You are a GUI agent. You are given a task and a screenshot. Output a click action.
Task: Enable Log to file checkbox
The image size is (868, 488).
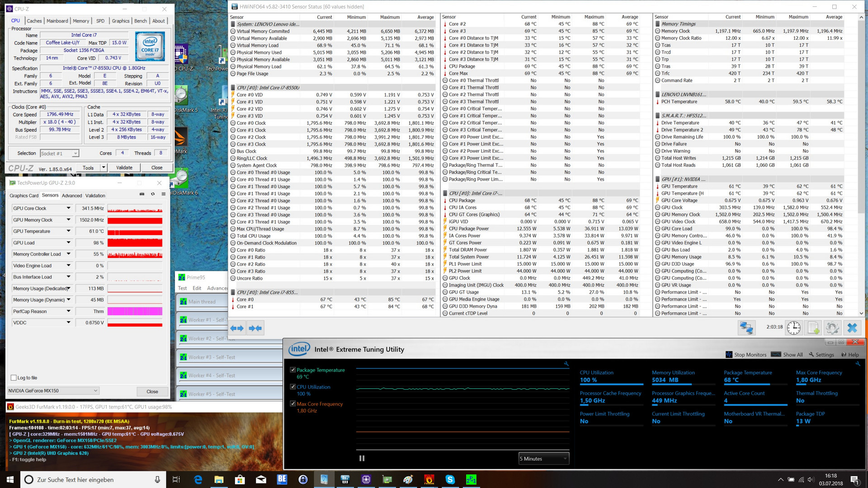coord(14,378)
